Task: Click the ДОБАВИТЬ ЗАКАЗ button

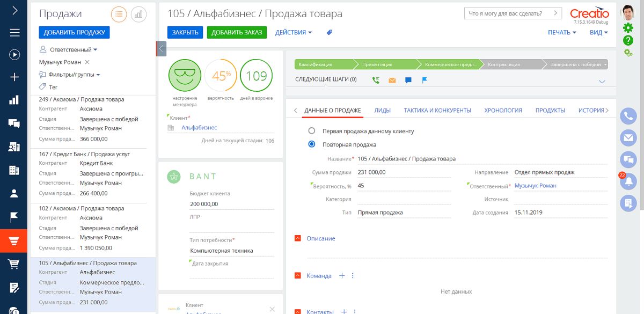Action: click(x=237, y=32)
